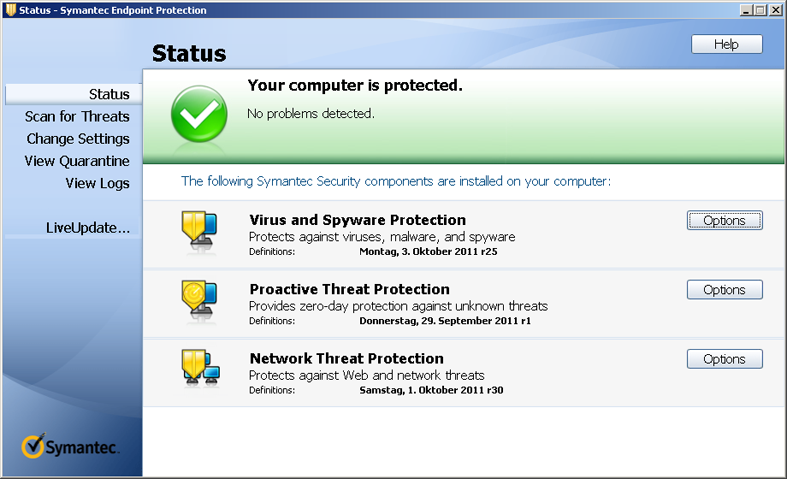Click the Virus and Spyware Protection shield icon

(x=199, y=229)
